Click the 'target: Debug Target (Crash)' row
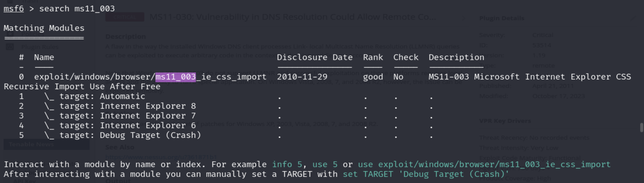The height and width of the screenshot is (183, 644). [123, 135]
